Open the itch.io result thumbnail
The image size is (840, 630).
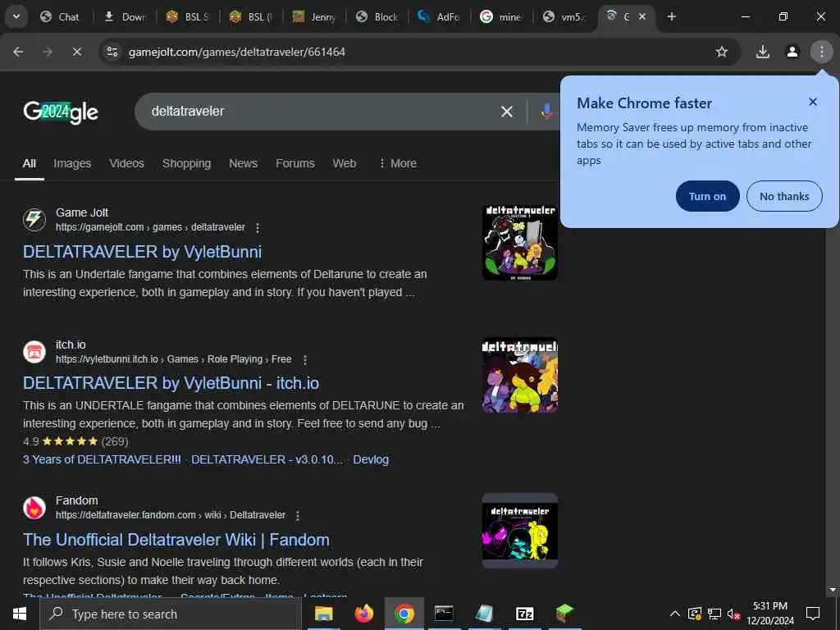tap(519, 375)
